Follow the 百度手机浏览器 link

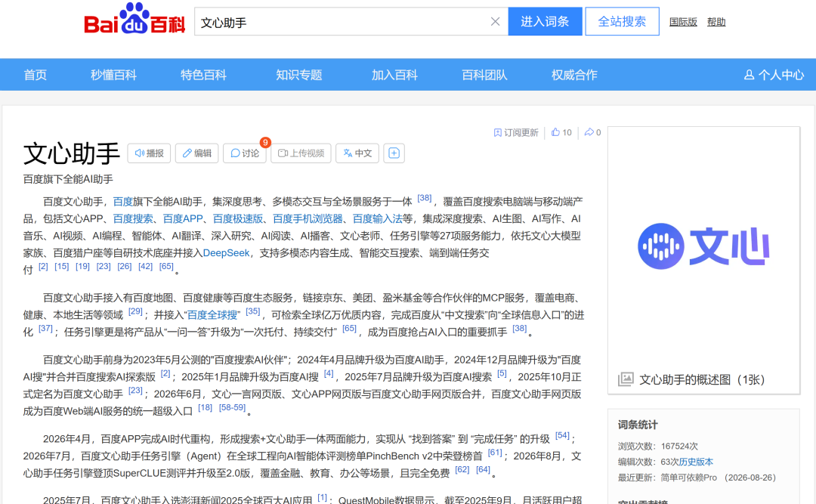[308, 218]
